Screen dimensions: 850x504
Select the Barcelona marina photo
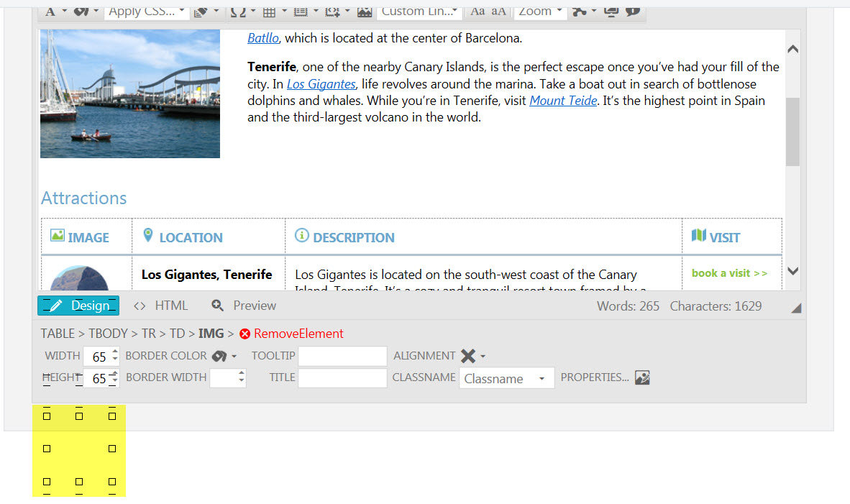pos(130,93)
